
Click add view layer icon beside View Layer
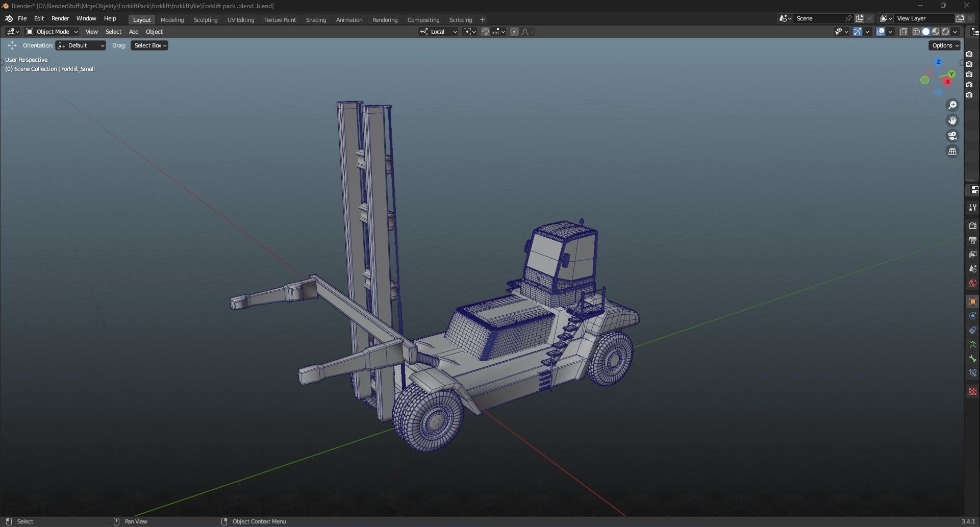960,18
